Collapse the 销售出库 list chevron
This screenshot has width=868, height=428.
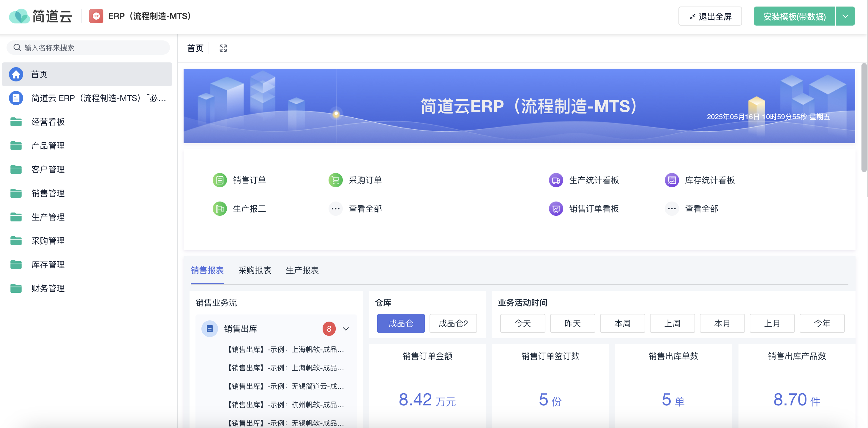(346, 328)
